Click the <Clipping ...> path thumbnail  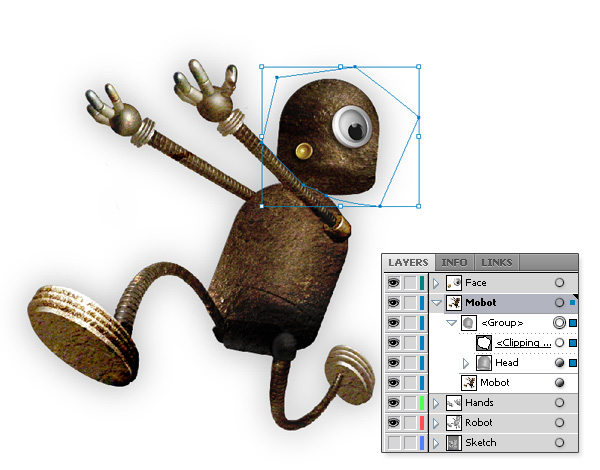coord(484,343)
